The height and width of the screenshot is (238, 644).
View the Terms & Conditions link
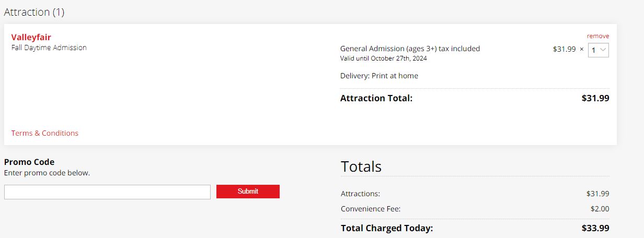coord(45,133)
